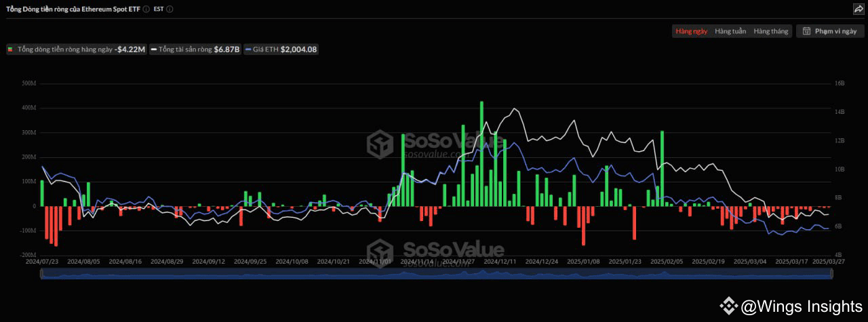Click the tall green bar near 2025/02/05
Viewport: 868px width, 322px height.
point(662,169)
